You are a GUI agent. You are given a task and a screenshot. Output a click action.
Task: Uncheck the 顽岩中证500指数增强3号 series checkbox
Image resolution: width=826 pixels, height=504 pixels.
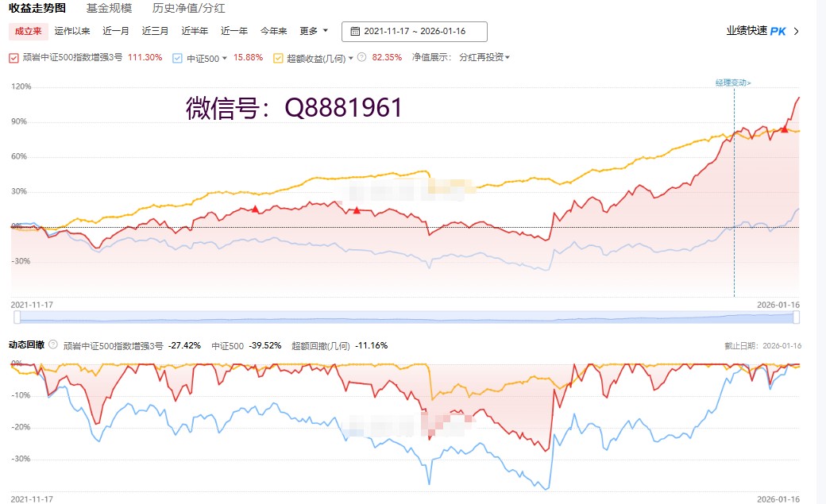coord(14,58)
